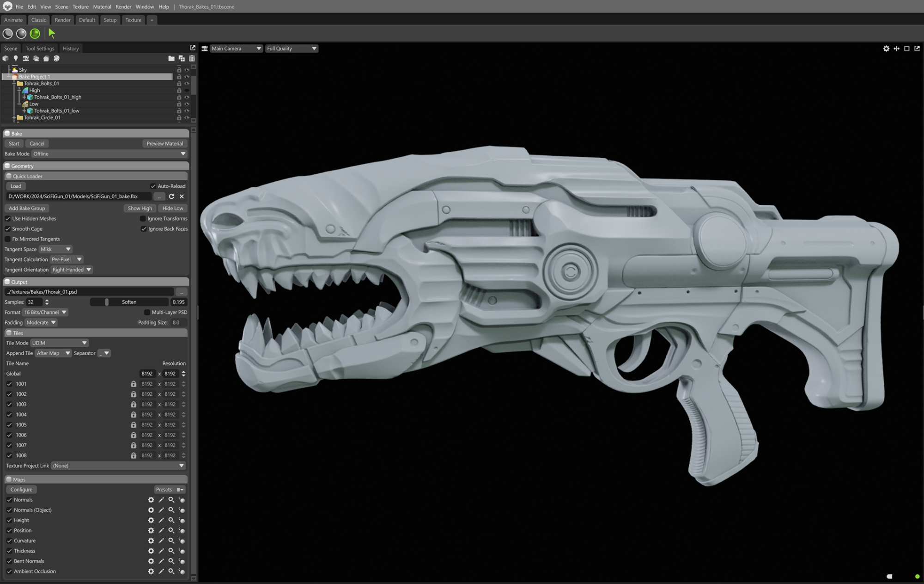The width and height of the screenshot is (924, 584).
Task: Open the Normals map settings gear
Action: pyautogui.click(x=151, y=500)
